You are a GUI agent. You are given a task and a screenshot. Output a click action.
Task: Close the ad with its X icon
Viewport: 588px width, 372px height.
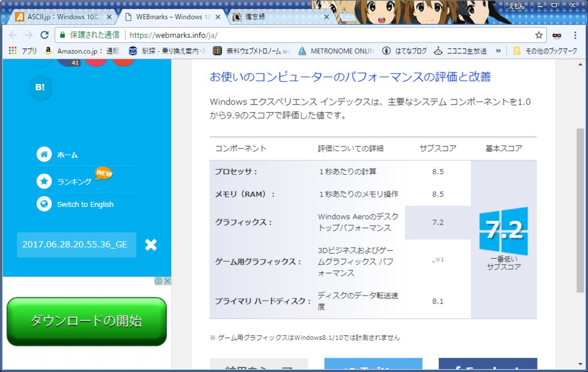pos(167,281)
